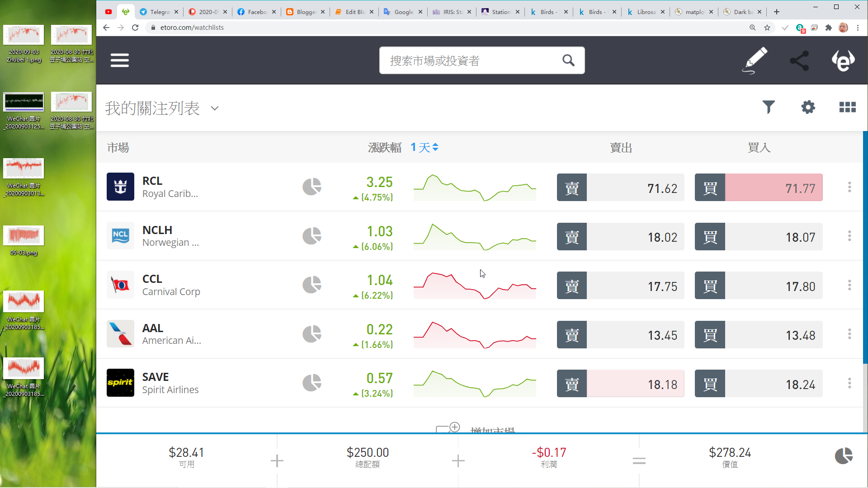Click the CCL Carnival logo
868x488 pixels.
coord(120,285)
